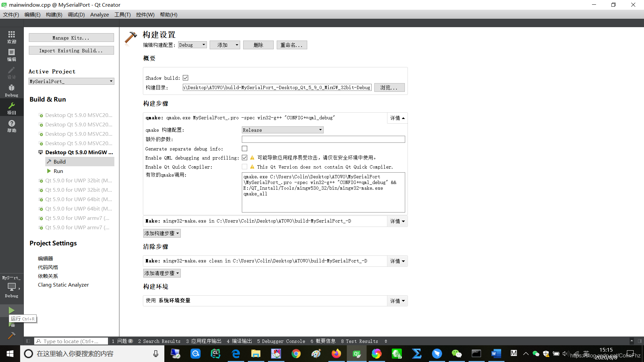Toggle Shadow build checkbox
Viewport: 644px width, 362px height.
[185, 78]
